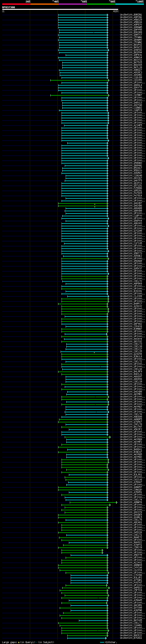
Task: Click UniRef100_A7RA45 label
Action: click(131, 600)
